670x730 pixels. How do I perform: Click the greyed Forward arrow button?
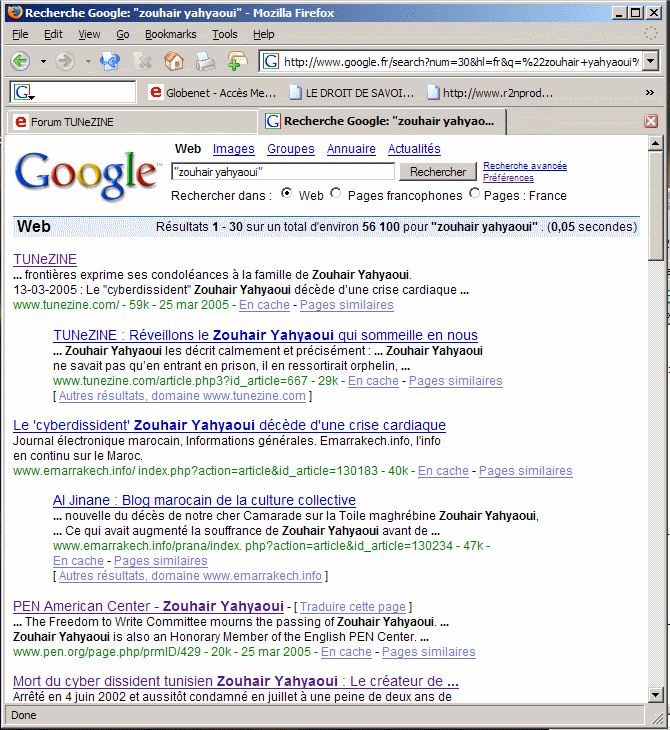point(65,61)
